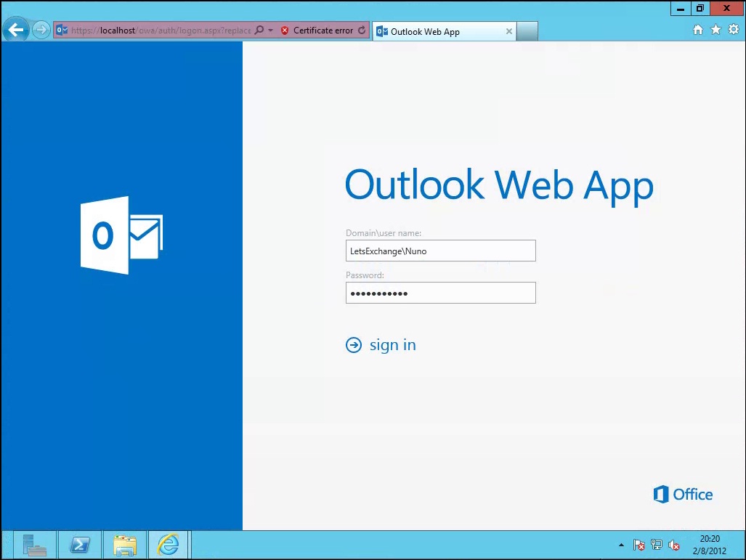Click the Internet Explorer taskbar icon
Viewport: 746px width, 560px height.
[x=169, y=545]
